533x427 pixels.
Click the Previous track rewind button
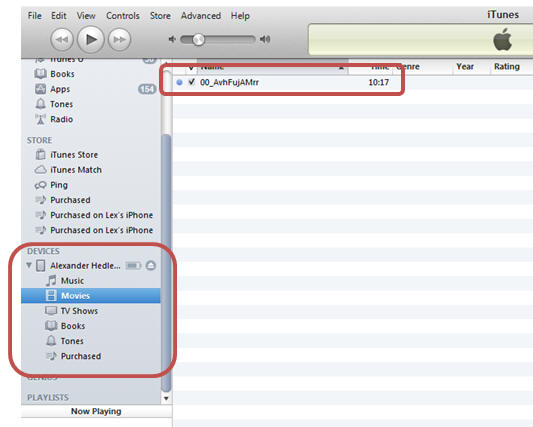(62, 39)
